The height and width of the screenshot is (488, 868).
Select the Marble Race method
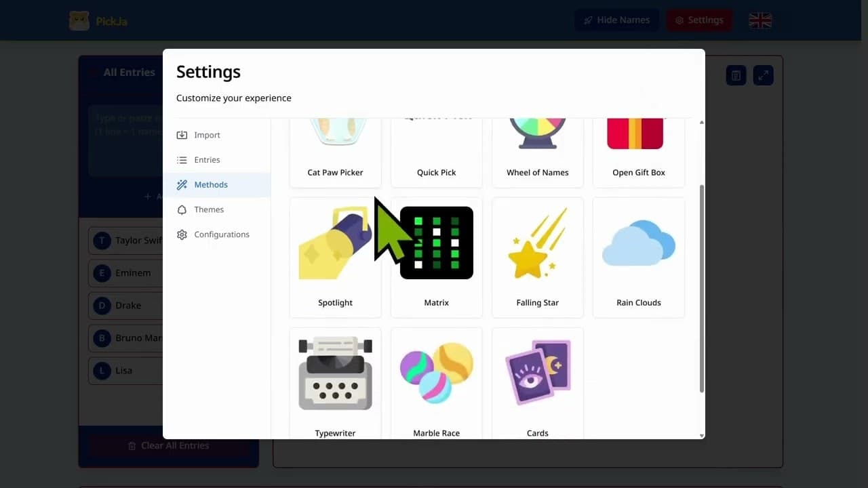436,383
